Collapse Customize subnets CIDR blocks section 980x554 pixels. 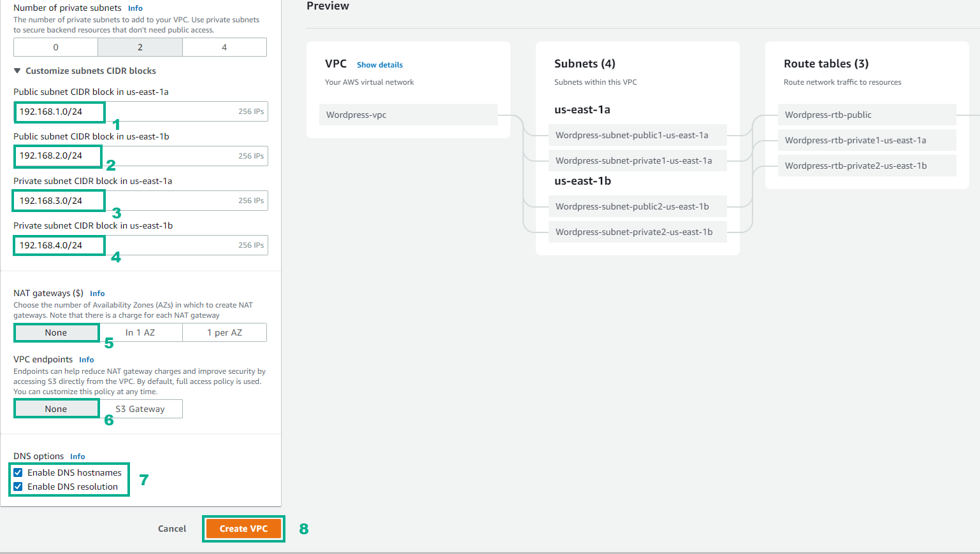[x=85, y=71]
